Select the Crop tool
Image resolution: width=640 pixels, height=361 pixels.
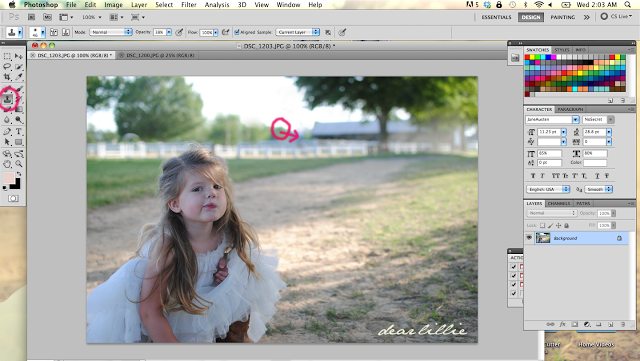[7, 77]
